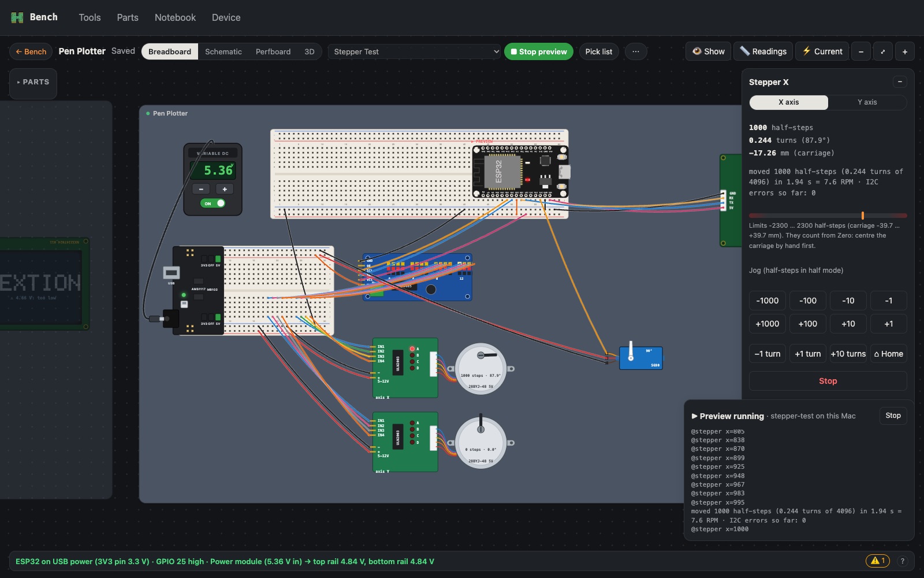This screenshot has width=924, height=578.
Task: Click the Bench logo icon
Action: pos(17,17)
